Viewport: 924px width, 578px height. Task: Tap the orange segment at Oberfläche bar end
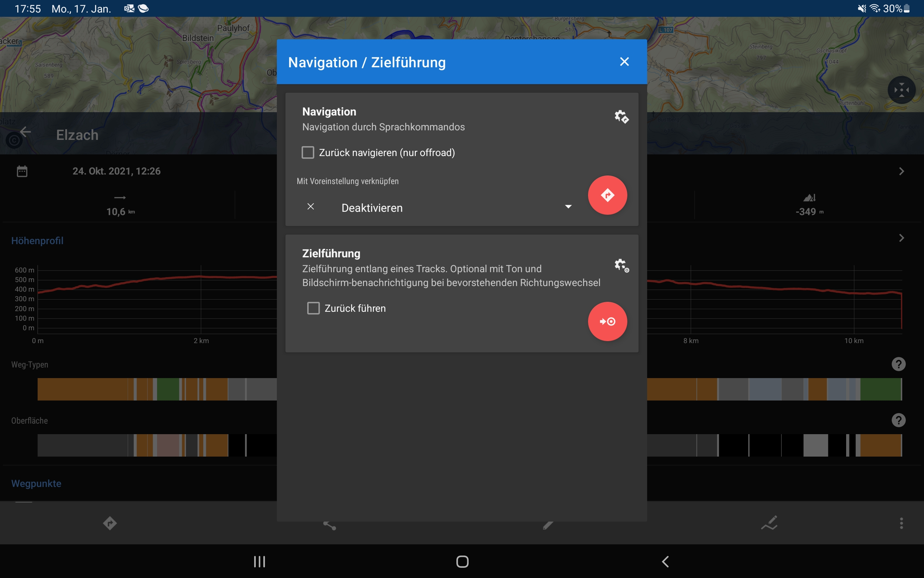click(881, 445)
